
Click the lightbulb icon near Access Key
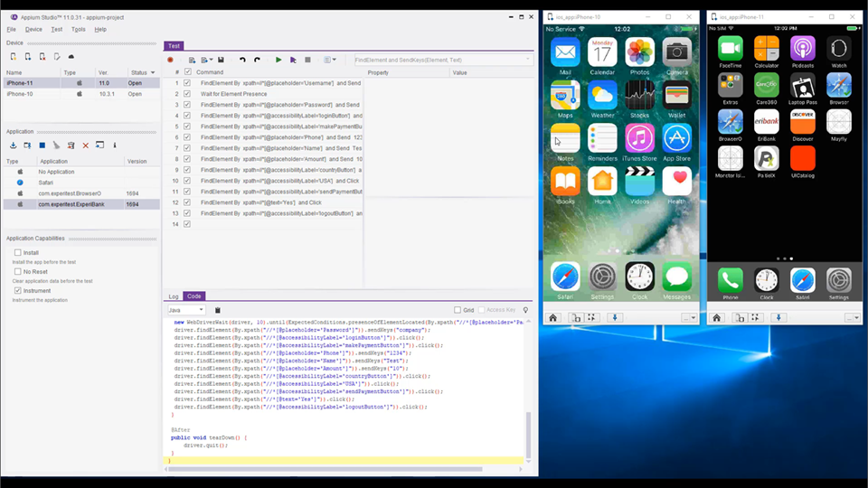pyautogui.click(x=525, y=310)
